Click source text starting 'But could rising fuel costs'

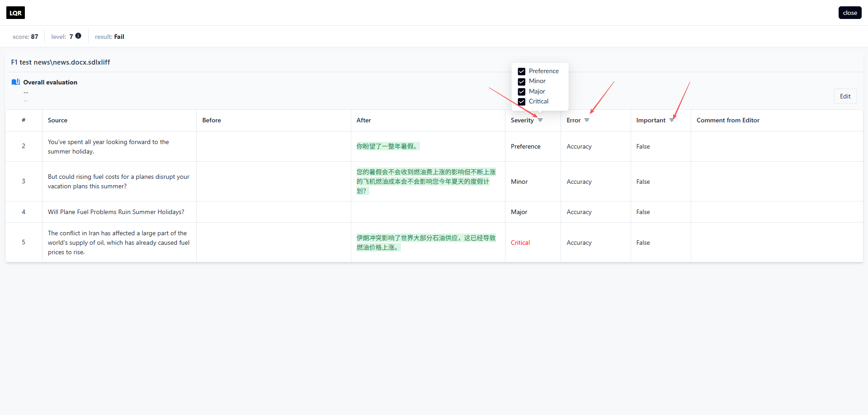(118, 182)
